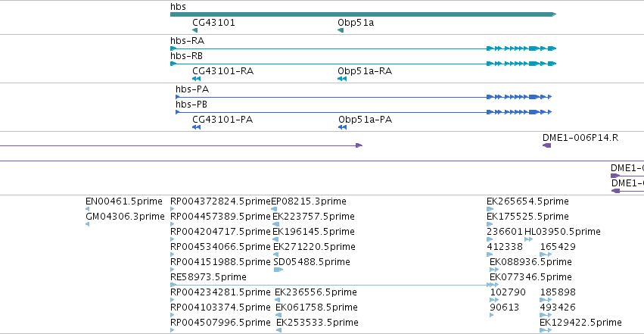Screen dimensions: 644x334
Task: Select the hbs gene bar
Action: pos(363,14)
